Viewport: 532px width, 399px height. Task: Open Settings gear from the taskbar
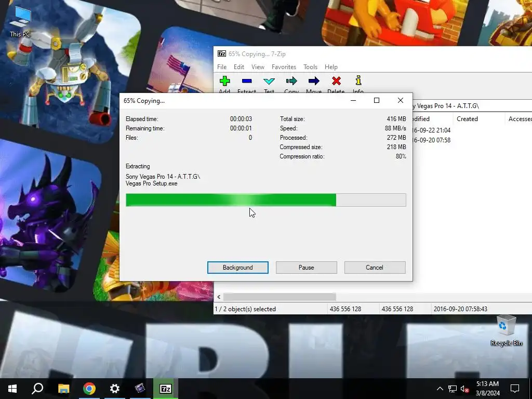coord(115,389)
